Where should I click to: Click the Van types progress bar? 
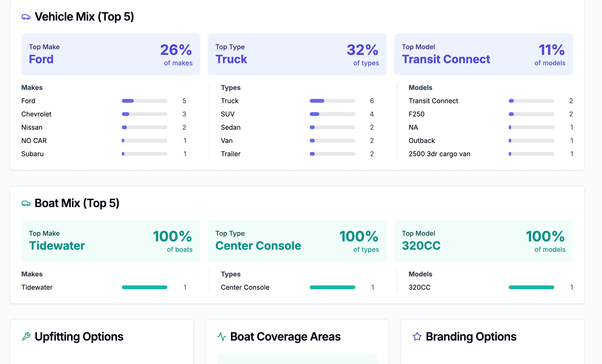[x=332, y=141]
